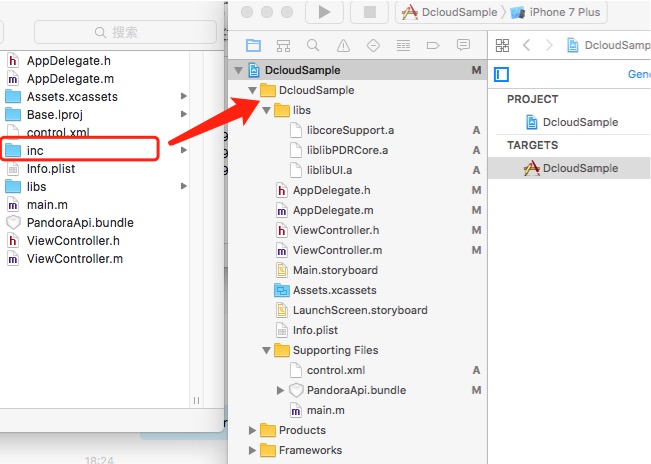This screenshot has height=464, width=651.
Task: Collapse the DcloudSample group folder triangle
Action: tap(252, 90)
